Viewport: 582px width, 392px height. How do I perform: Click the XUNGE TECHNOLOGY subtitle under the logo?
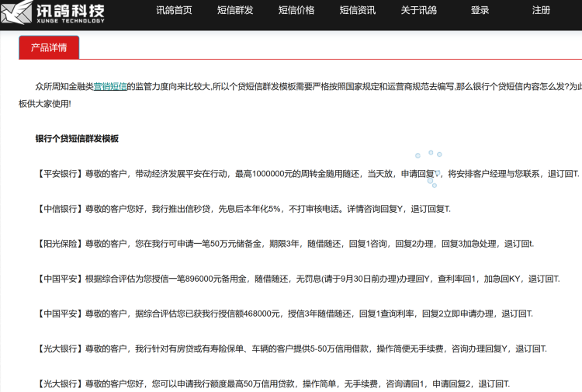(x=70, y=22)
